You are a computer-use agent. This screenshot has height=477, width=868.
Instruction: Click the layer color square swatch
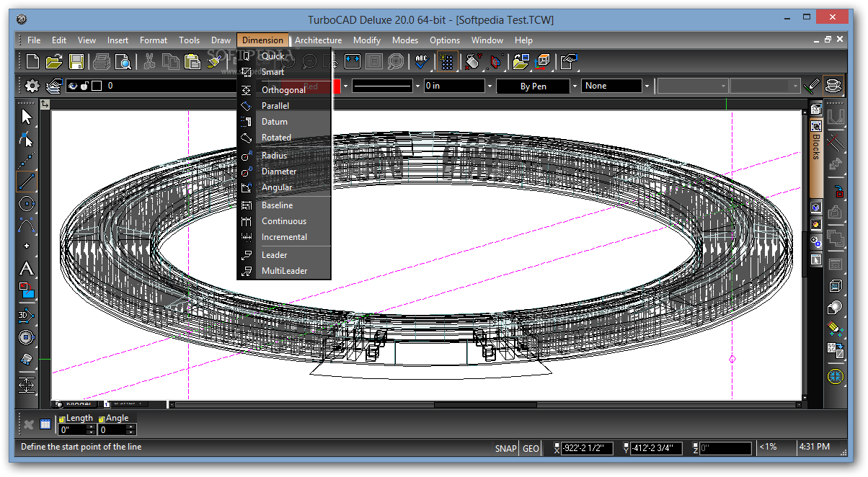pos(97,86)
